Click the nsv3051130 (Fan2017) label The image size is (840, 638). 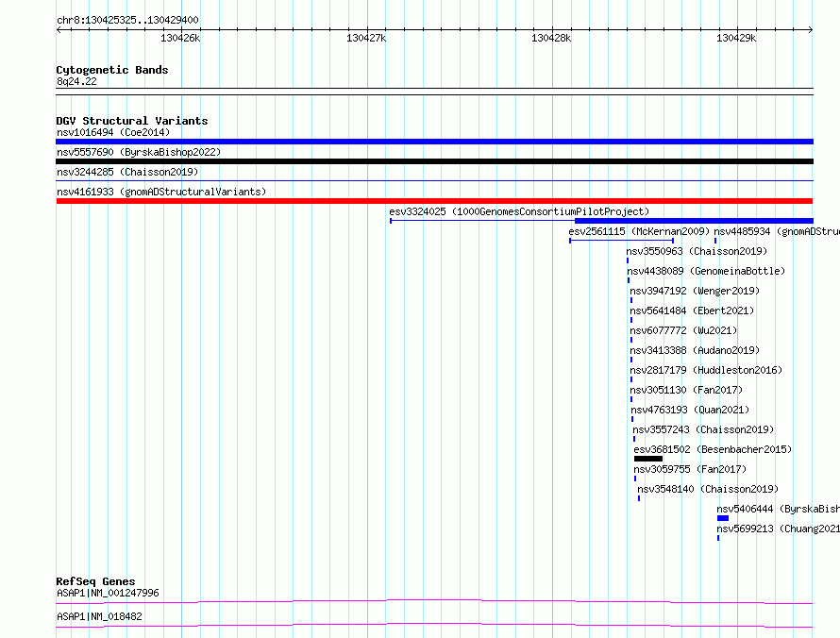[x=687, y=390]
